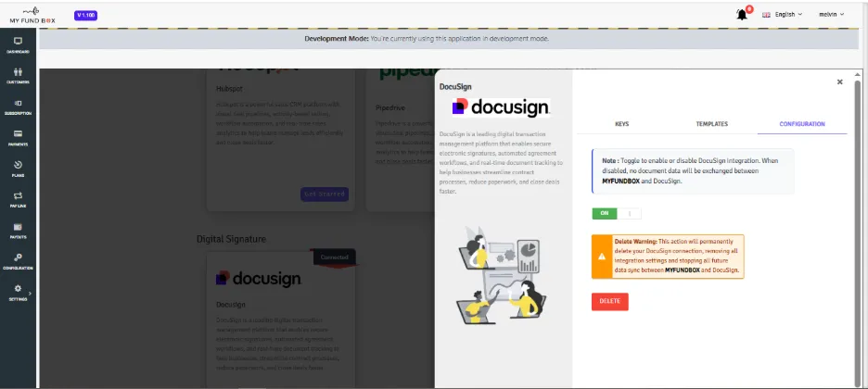The height and width of the screenshot is (389, 868).
Task: Select the Payments sidebar icon
Action: [x=18, y=133]
